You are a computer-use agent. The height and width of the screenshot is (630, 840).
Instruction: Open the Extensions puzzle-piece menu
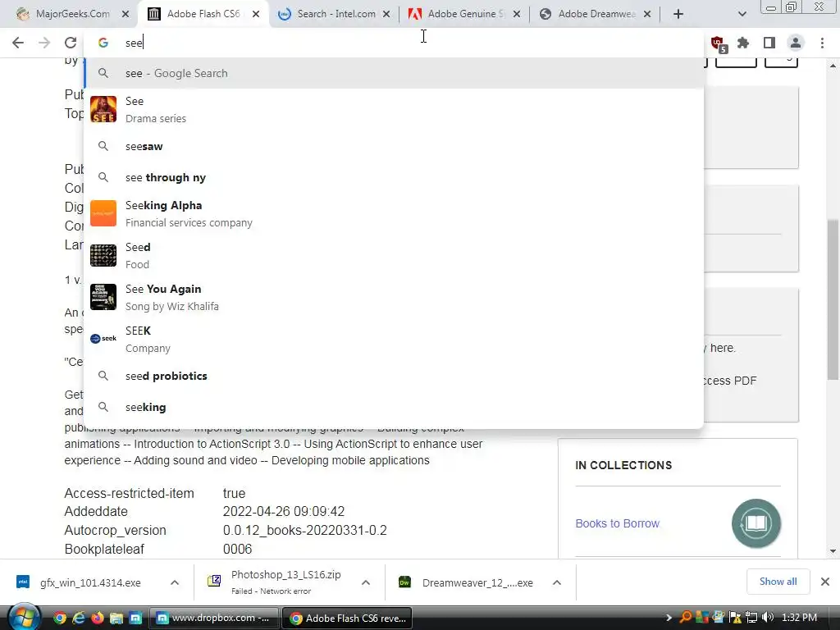coord(743,43)
